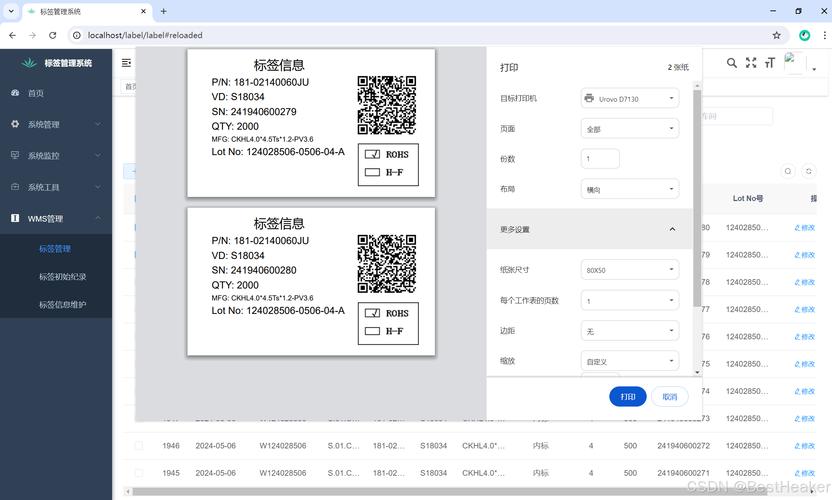Click W124028506 in row 1946
This screenshot has width=832, height=500.
tap(283, 446)
